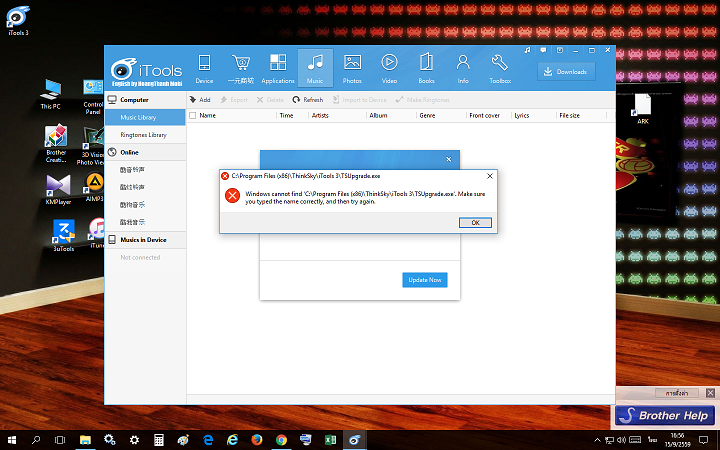The image size is (720, 450).
Task: Sort by the Time column header
Action: click(x=287, y=116)
